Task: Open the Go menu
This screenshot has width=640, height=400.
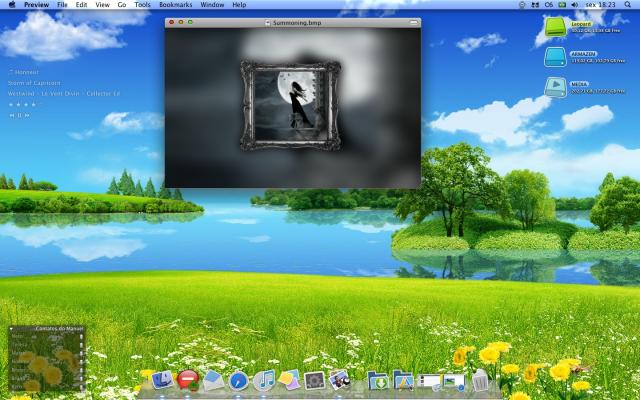Action: tap(122, 5)
